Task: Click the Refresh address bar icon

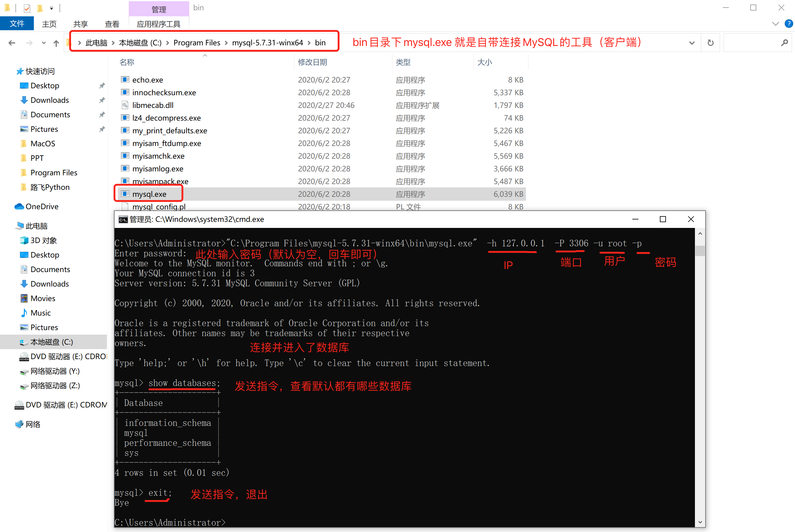Action: coord(710,43)
